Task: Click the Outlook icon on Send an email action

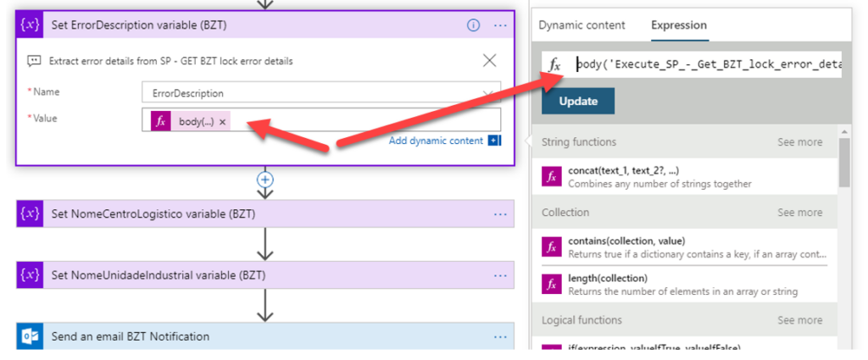Action: pos(30,336)
